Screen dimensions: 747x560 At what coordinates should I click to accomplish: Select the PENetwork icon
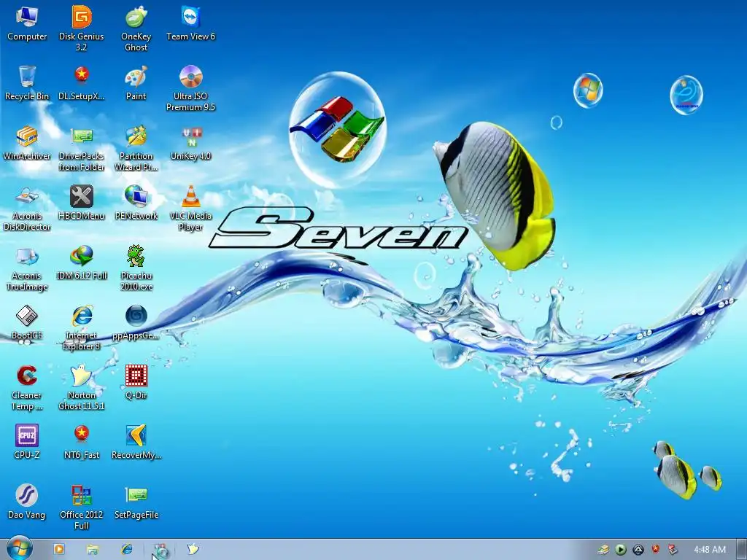(136, 203)
